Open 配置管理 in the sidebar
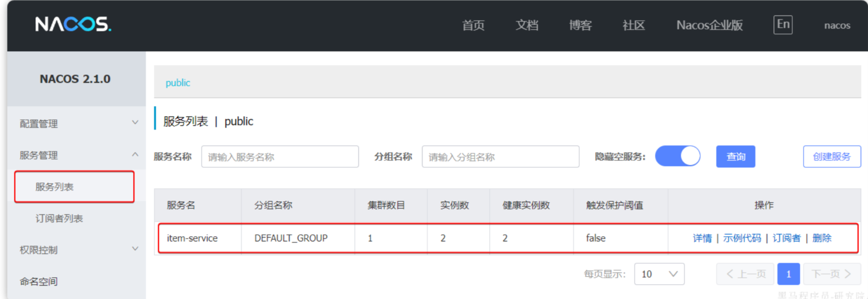This screenshot has height=299, width=868. 39,123
